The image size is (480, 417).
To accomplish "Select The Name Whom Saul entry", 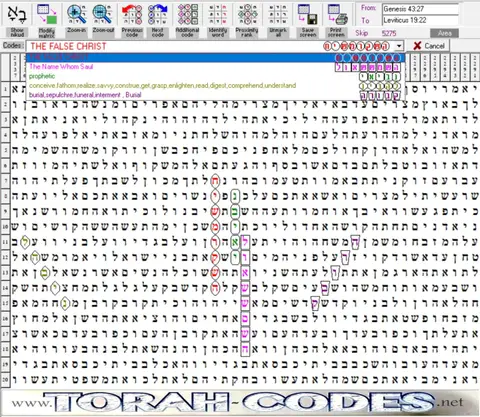I will click(x=215, y=67).
